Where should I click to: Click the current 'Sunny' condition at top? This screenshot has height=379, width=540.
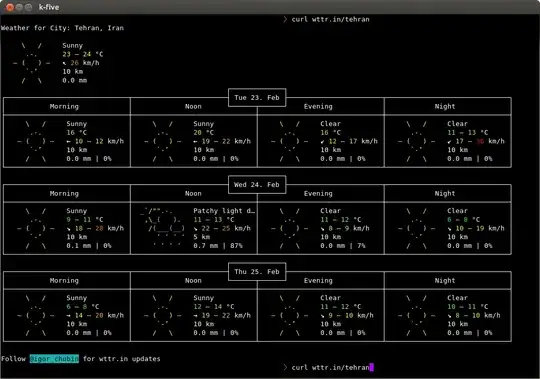point(73,45)
